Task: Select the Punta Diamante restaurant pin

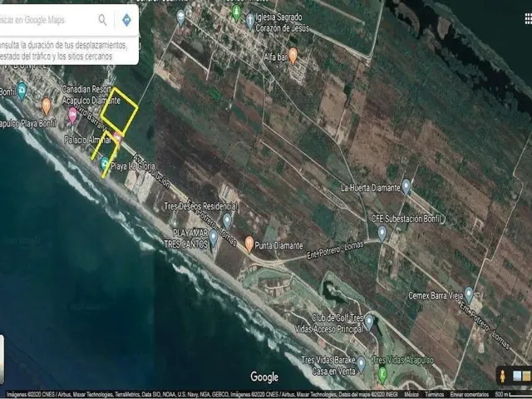Action: 249,244
